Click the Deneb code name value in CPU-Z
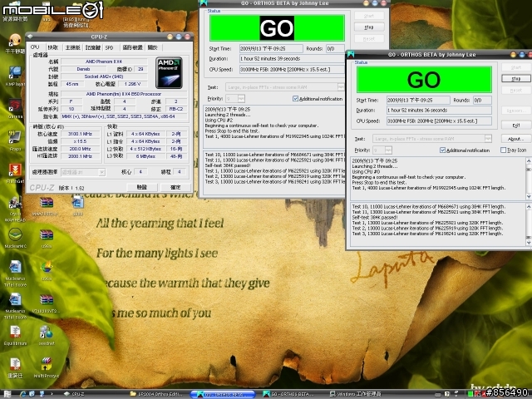532x399 pixels. 83,69
